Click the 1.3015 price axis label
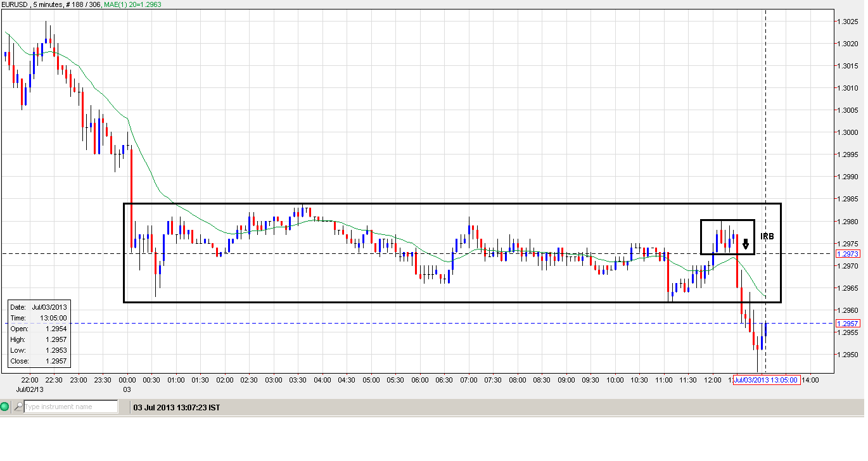868x461 pixels. [848, 66]
